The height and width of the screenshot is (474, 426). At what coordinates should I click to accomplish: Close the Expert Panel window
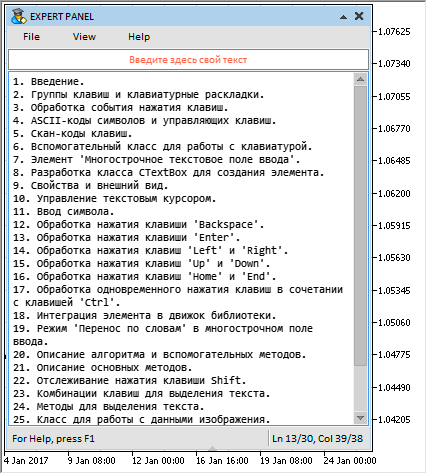pos(359,16)
